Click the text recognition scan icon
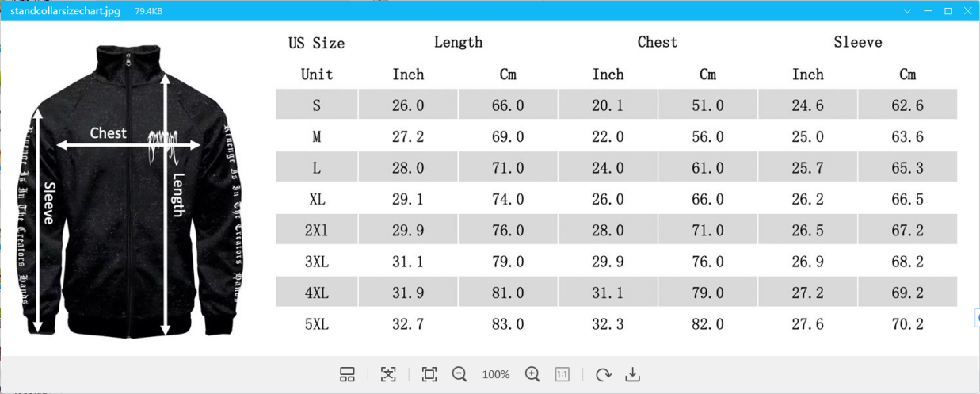Screen dimensions: 980x394 pos(388,374)
